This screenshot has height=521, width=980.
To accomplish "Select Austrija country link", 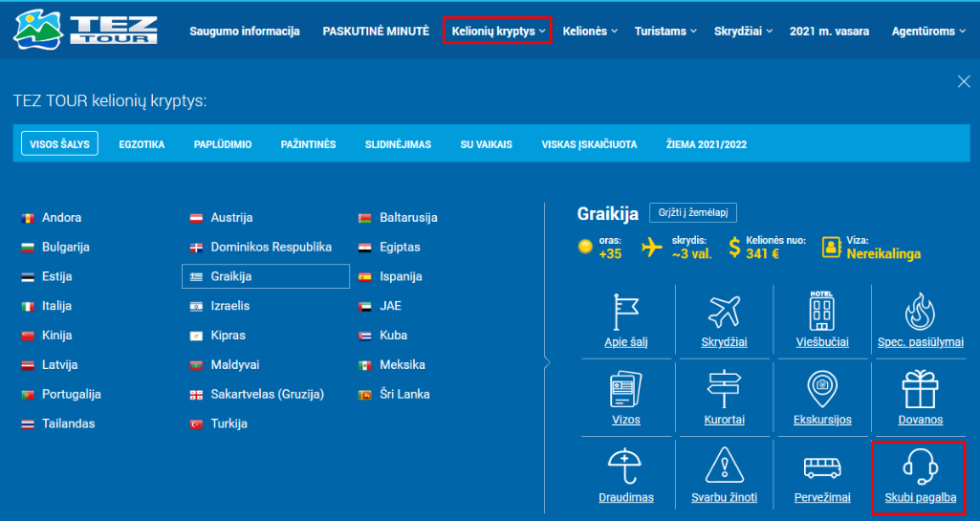I will coord(232,217).
